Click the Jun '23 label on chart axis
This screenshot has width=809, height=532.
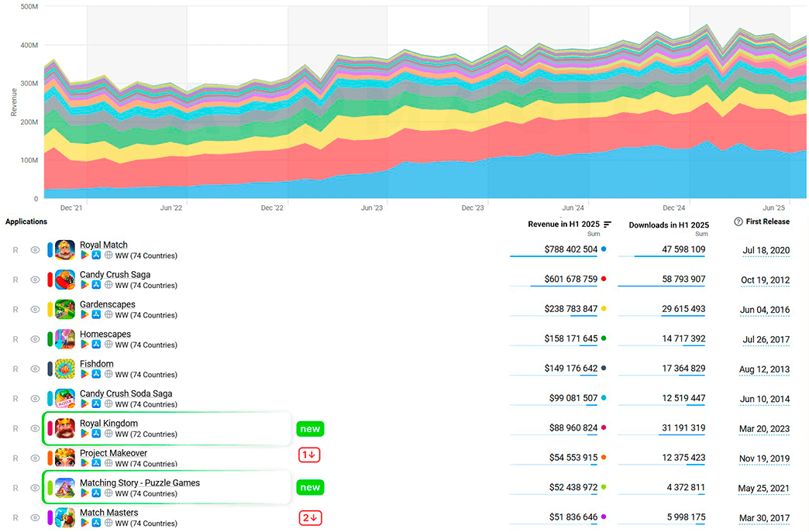pos(372,208)
